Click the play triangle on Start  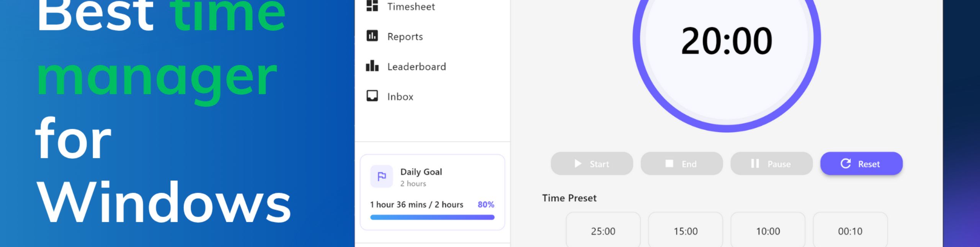click(578, 164)
